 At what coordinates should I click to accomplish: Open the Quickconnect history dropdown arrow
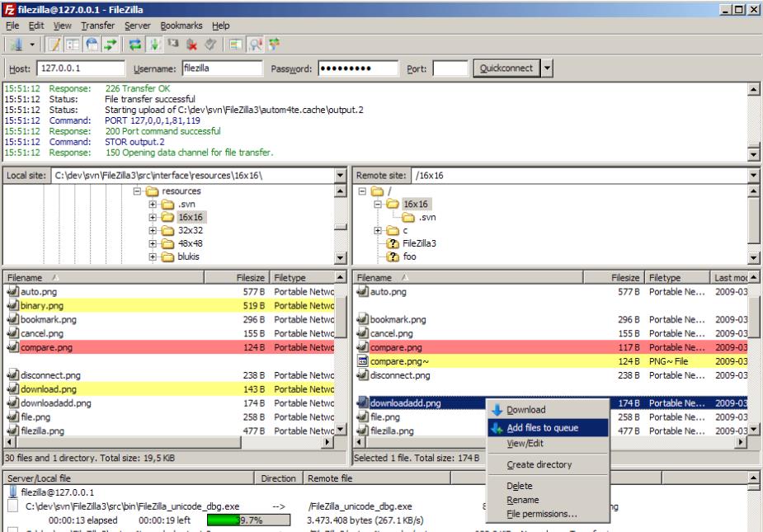click(546, 68)
